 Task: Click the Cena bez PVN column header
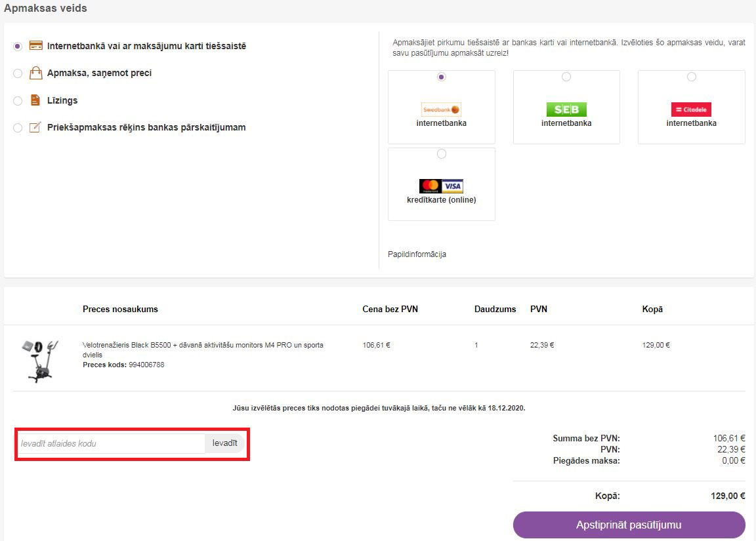tap(390, 310)
